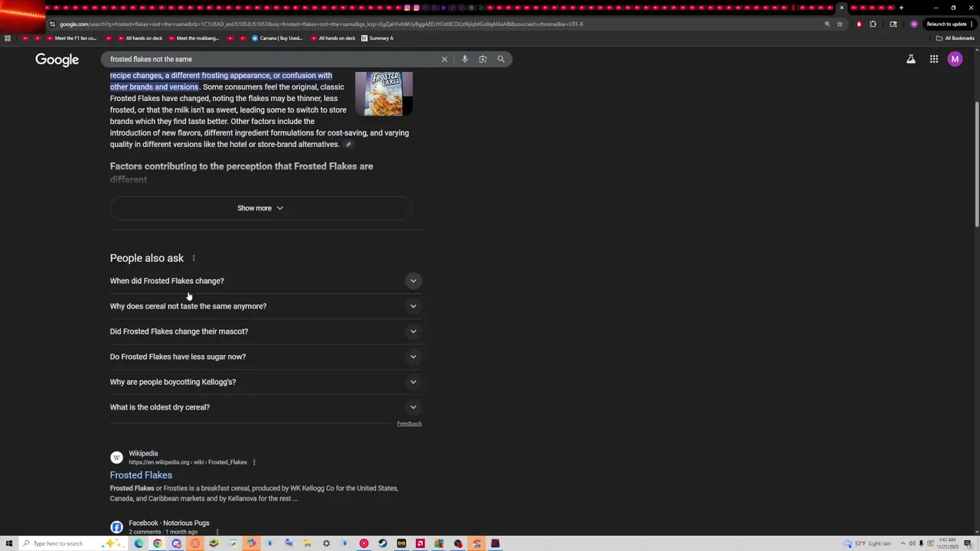Clear the search box with the X icon
The width and height of the screenshot is (980, 551).
point(444,59)
